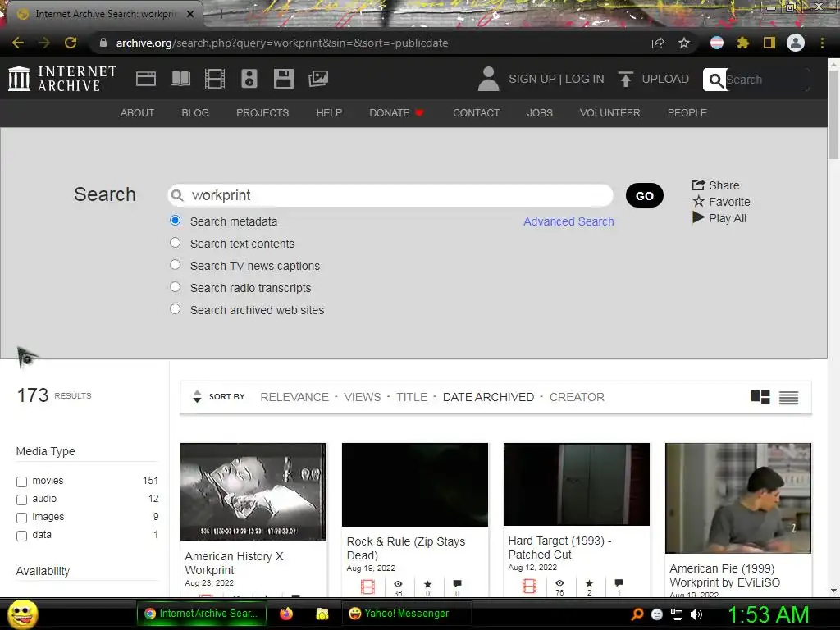Open the Advanced Search link
840x630 pixels.
pyautogui.click(x=568, y=221)
